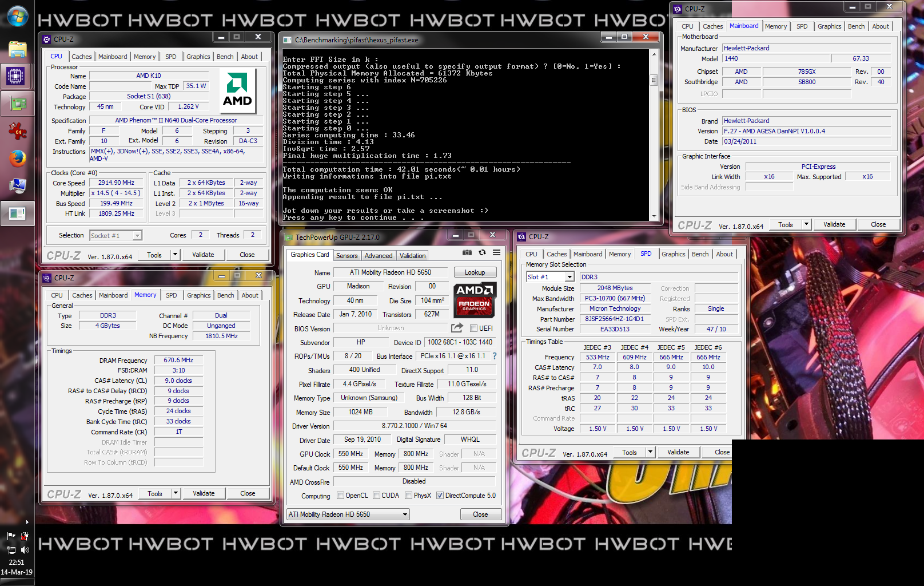Toggle the DirectCompute 5.0 checkbox
This screenshot has height=586, width=924.
(440, 495)
